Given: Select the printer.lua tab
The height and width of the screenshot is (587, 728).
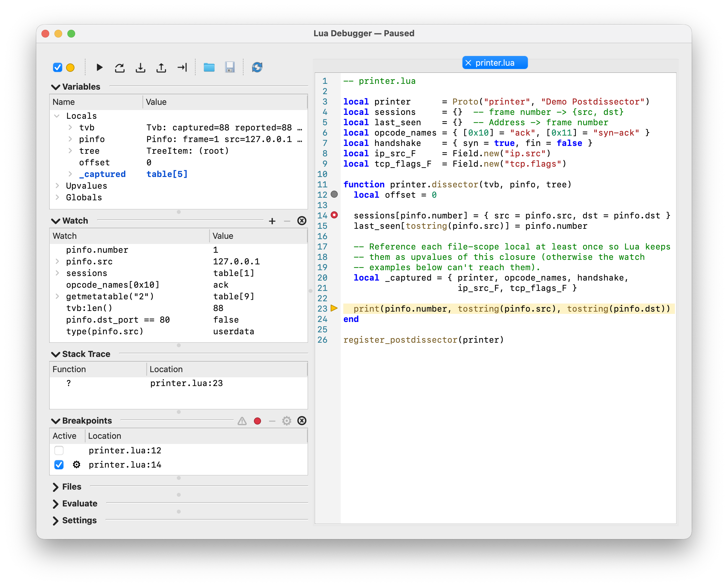Looking at the screenshot, I should point(495,63).
